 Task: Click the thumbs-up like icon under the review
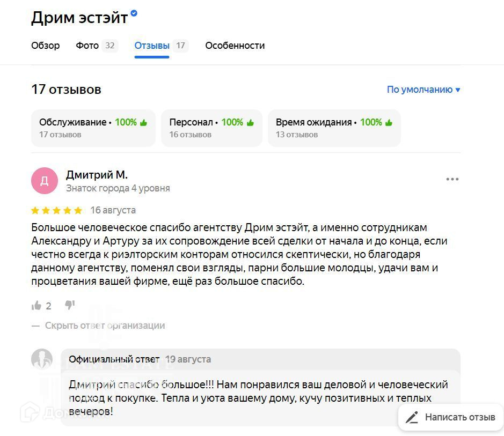(x=36, y=306)
